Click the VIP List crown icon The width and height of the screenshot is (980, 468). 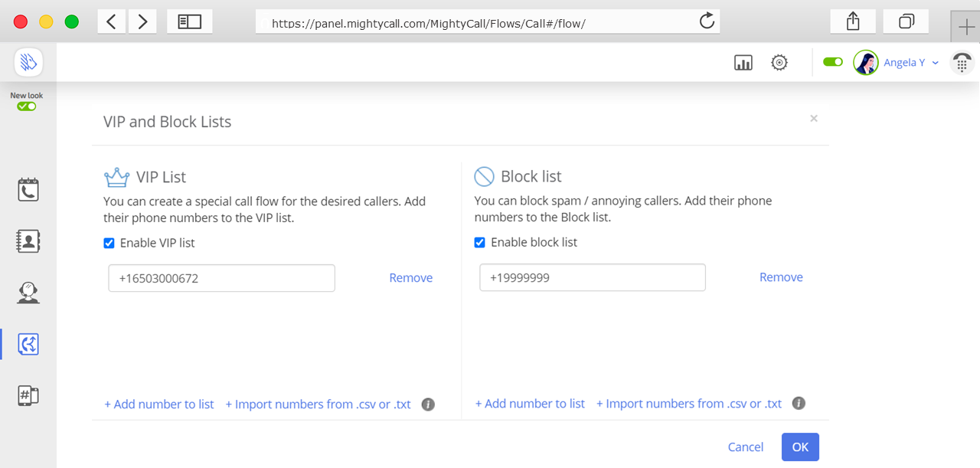(x=116, y=178)
